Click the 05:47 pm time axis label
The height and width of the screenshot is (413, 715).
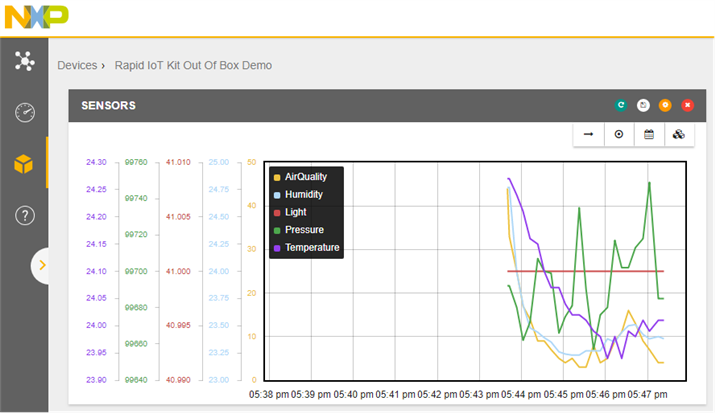[648, 394]
